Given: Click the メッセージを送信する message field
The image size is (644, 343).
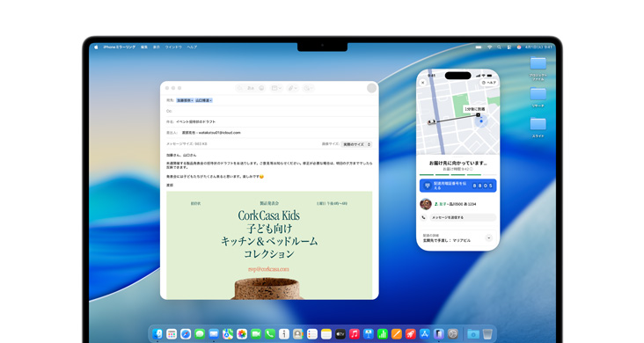Looking at the screenshot, I should 463,217.
